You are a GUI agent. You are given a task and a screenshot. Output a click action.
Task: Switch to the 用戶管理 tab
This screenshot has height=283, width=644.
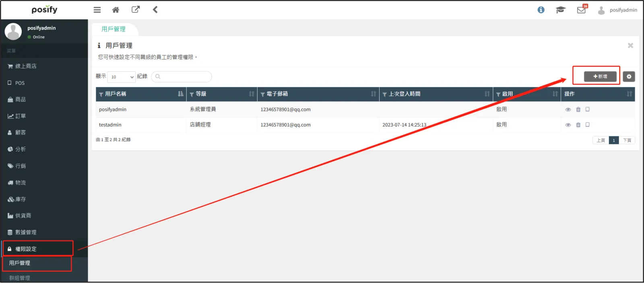[114, 29]
